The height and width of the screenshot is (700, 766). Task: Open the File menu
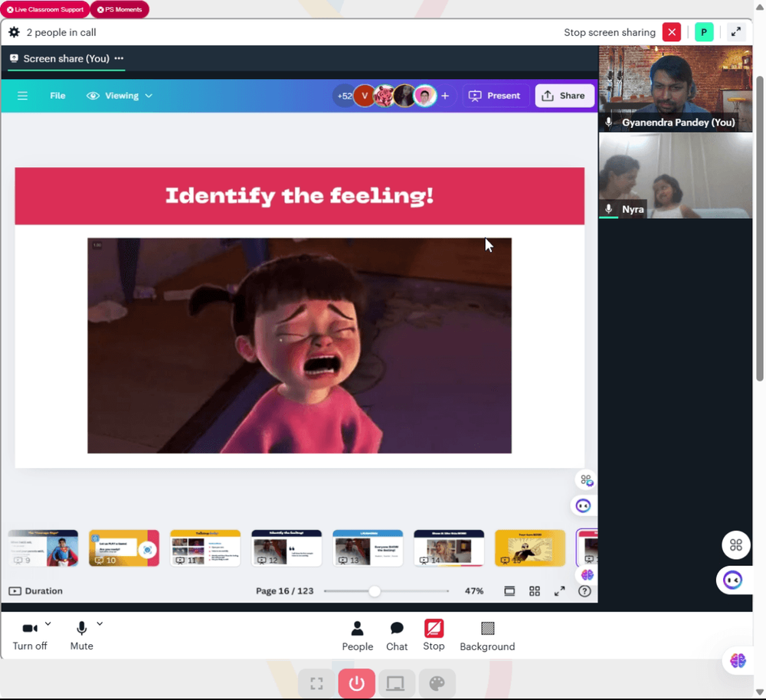(57, 96)
